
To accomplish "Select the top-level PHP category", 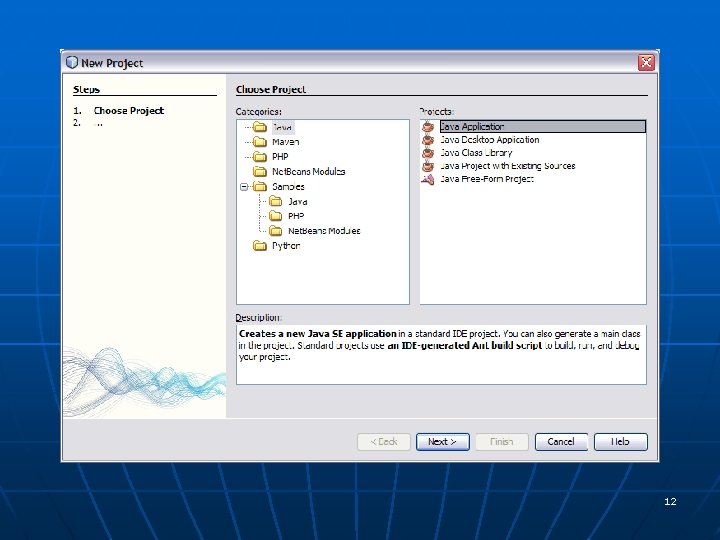I will click(x=280, y=157).
